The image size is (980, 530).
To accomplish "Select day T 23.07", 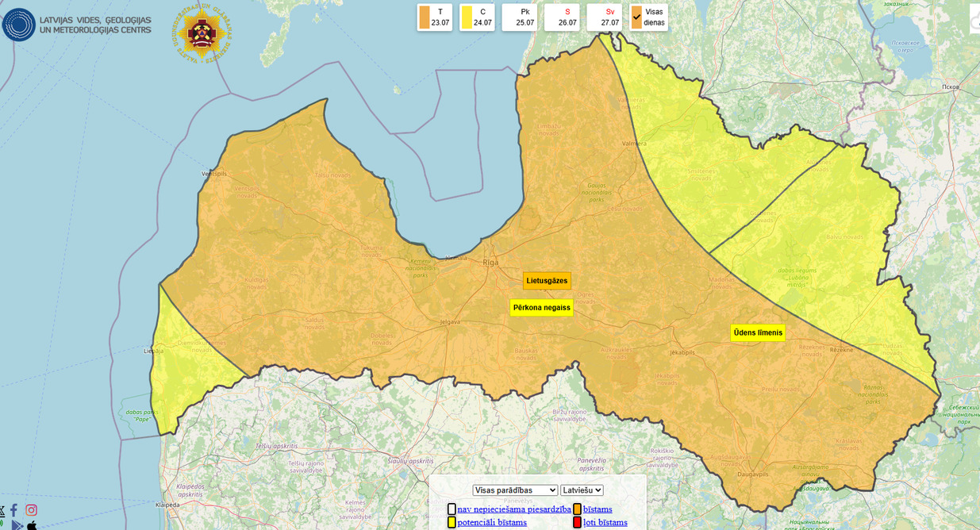I will click(434, 17).
